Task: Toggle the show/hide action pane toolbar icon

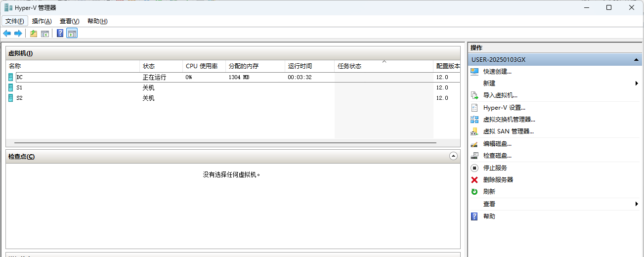Action: pyautogui.click(x=72, y=33)
